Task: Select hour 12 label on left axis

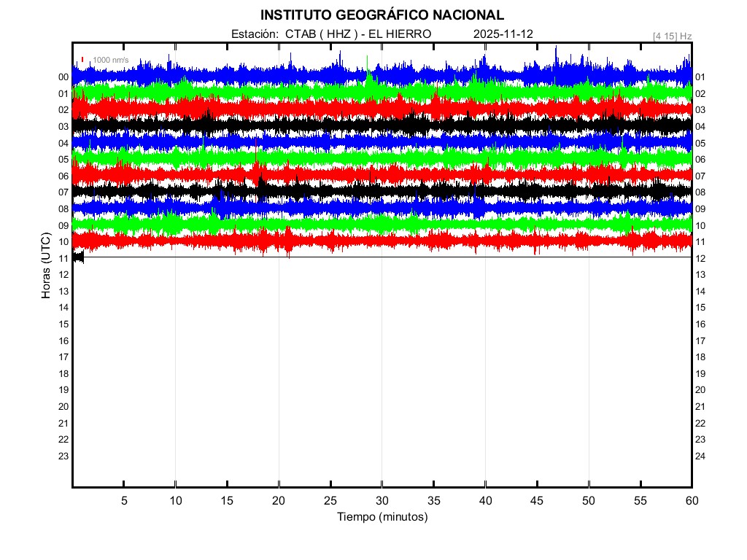Action: click(63, 275)
